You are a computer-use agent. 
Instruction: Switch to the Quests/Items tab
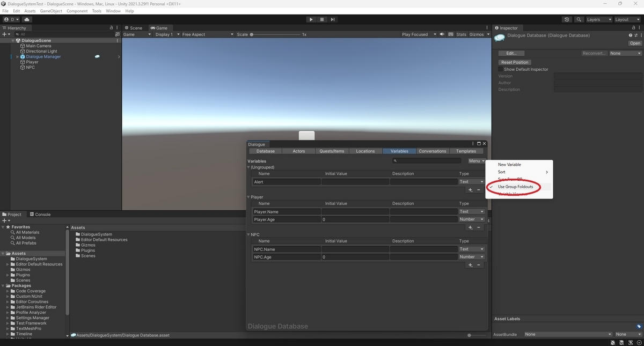[332, 151]
